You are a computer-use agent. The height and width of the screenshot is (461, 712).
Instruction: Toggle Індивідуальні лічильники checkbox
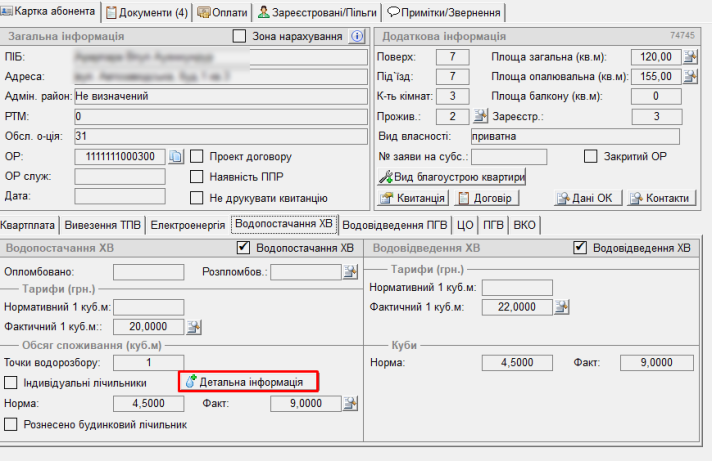[x=11, y=382]
